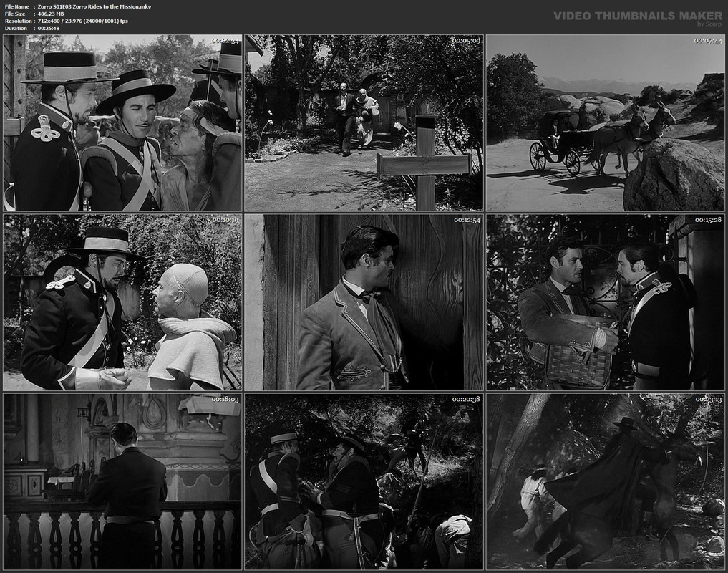Viewport: 728px width, 573px height.
Task: Click the resolution value '712x480 / 23.976 (24000/1001) fps'
Action: (82, 21)
